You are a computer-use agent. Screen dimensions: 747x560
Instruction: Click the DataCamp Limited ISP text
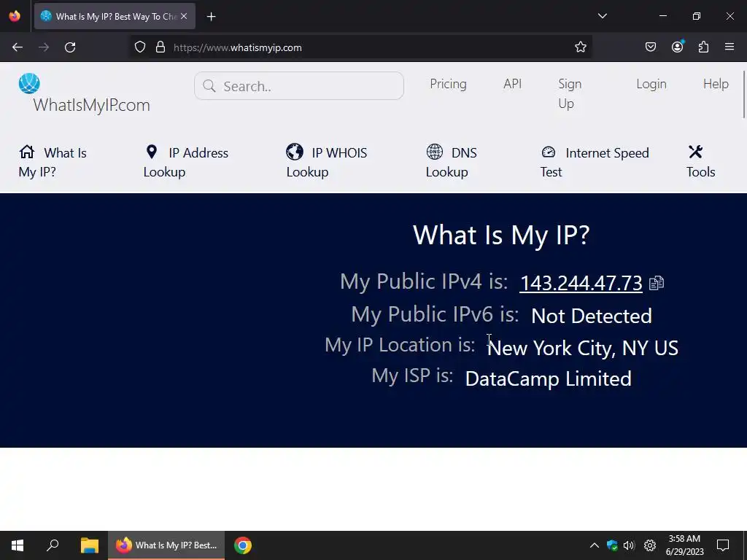[x=549, y=378]
